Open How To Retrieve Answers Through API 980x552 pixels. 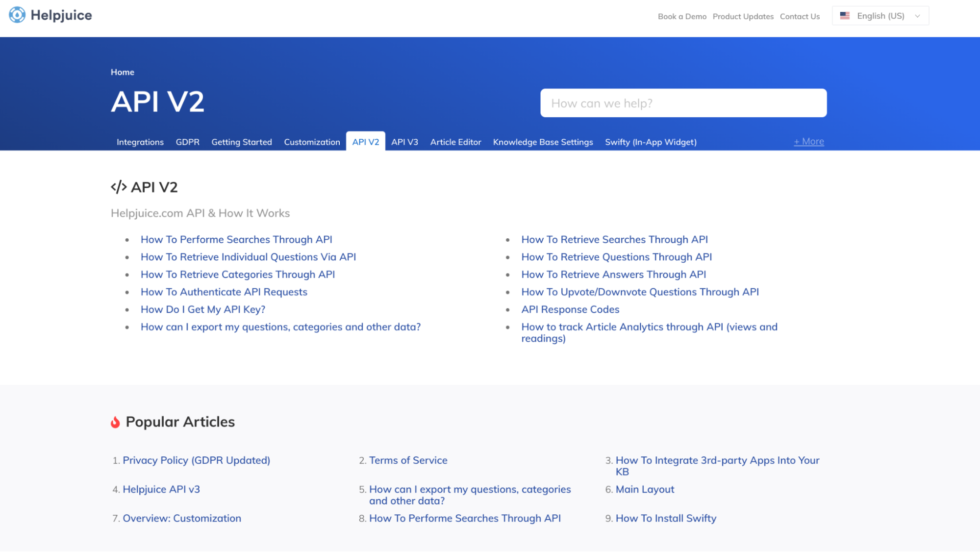coord(613,275)
